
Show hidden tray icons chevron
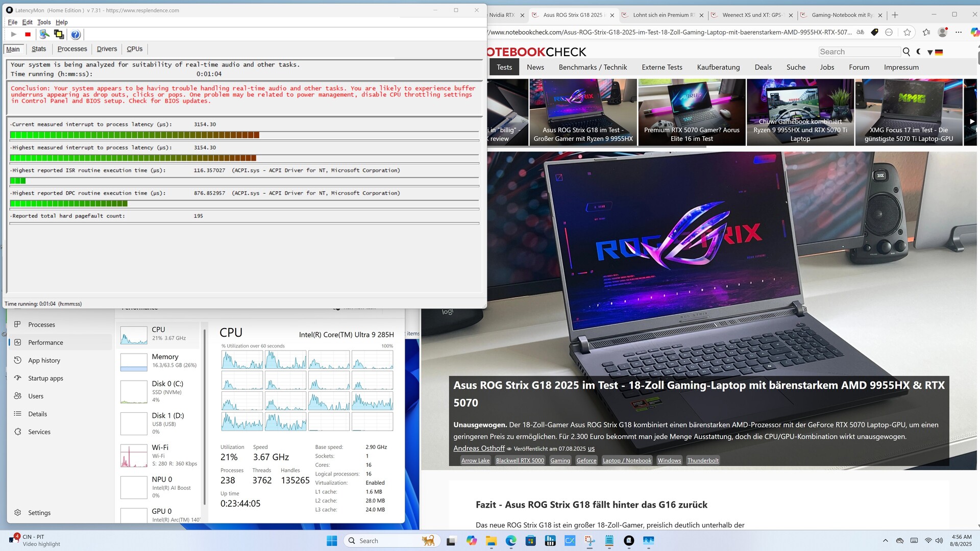pyautogui.click(x=886, y=541)
